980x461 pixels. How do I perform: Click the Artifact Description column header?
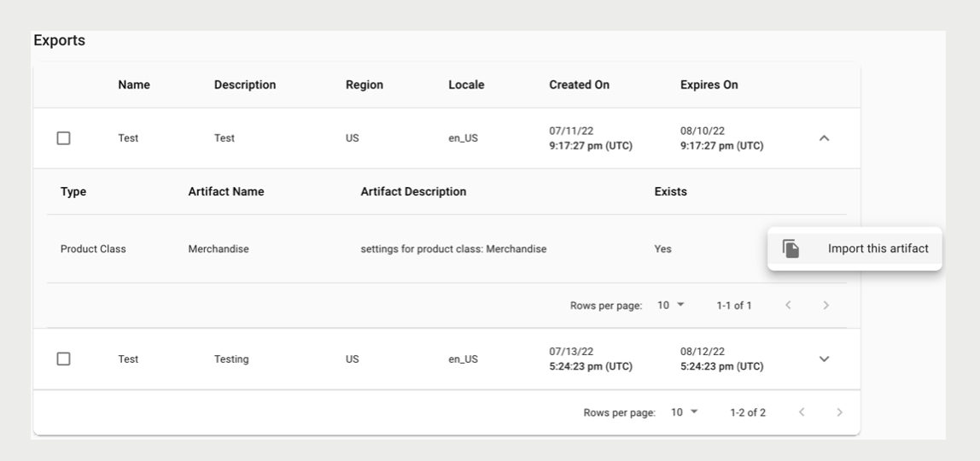coord(413,192)
